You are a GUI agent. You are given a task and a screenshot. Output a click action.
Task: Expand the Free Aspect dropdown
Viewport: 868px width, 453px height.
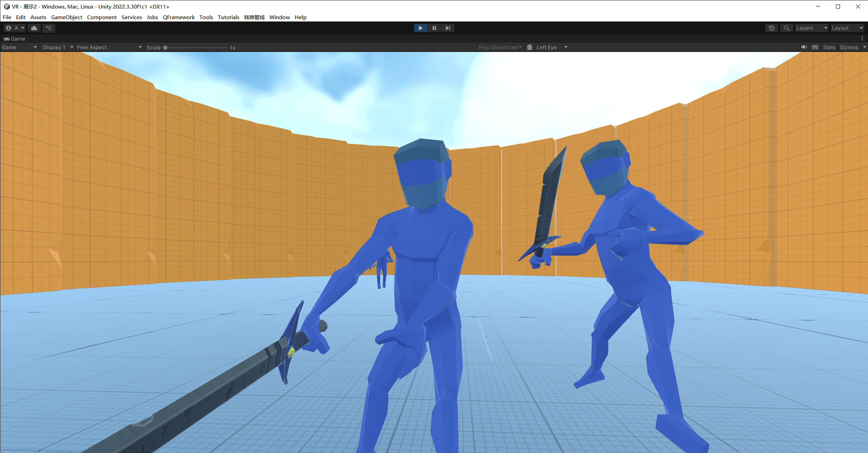click(109, 47)
